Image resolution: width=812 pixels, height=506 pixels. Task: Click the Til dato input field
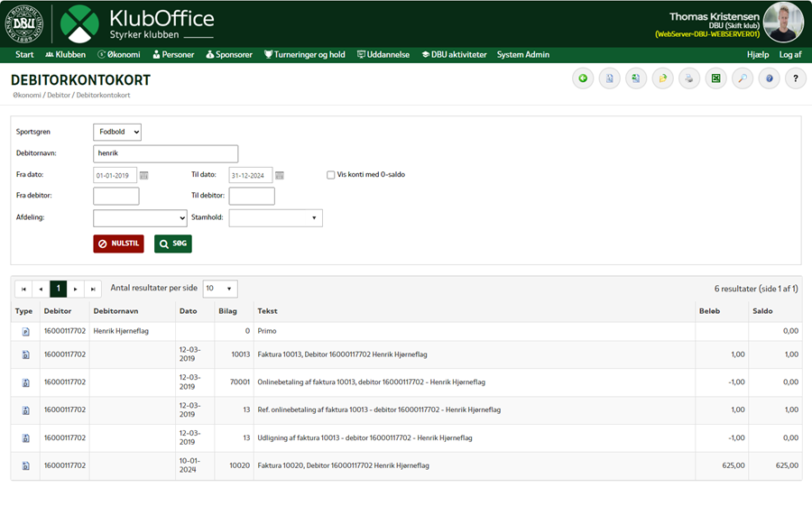tap(251, 176)
